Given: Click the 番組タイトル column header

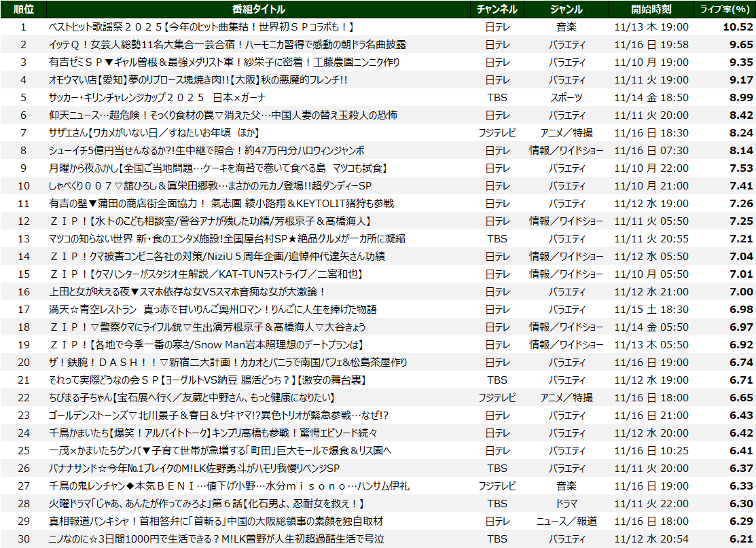Looking at the screenshot, I should [x=258, y=9].
